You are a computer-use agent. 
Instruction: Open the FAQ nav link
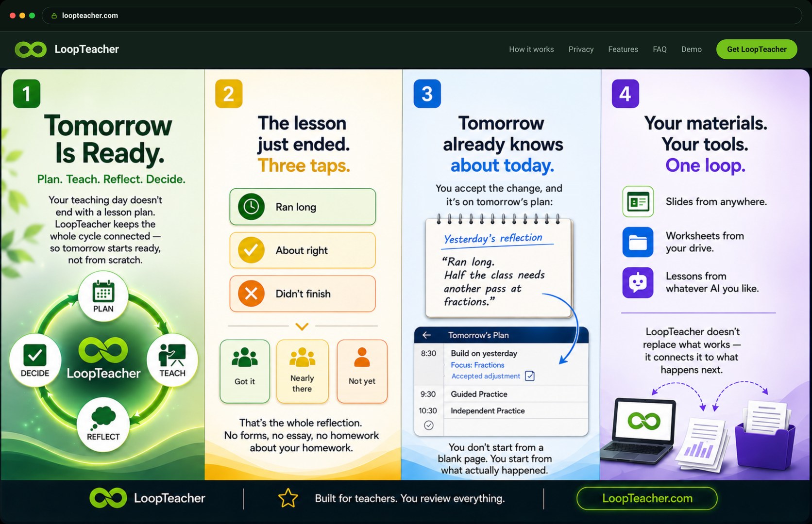tap(660, 49)
